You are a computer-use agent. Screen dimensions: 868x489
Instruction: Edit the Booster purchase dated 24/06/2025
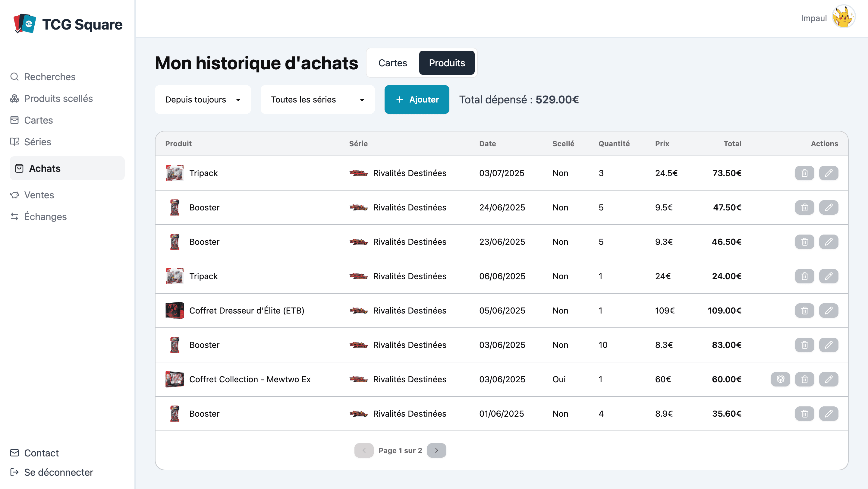point(828,207)
